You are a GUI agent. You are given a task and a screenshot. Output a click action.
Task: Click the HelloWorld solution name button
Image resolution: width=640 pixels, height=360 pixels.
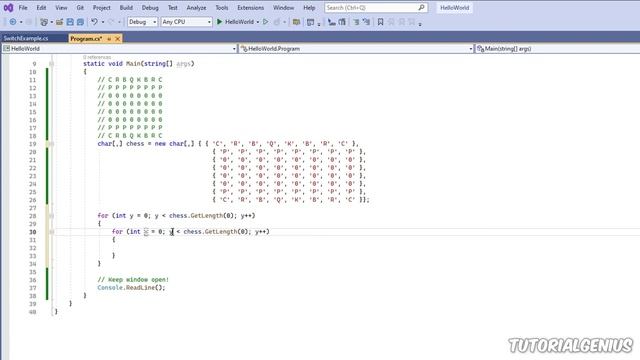(454, 8)
